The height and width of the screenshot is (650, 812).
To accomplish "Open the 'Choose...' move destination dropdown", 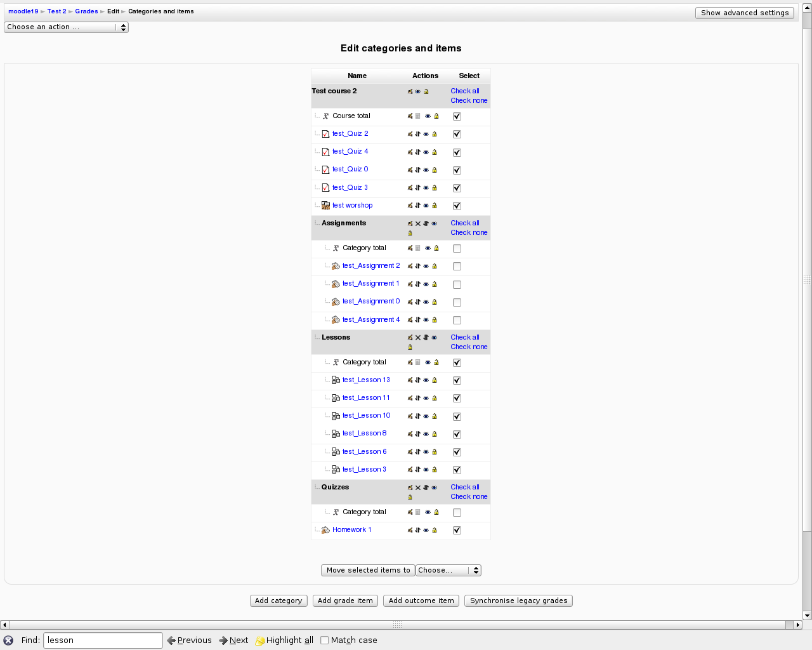I will pyautogui.click(x=448, y=570).
